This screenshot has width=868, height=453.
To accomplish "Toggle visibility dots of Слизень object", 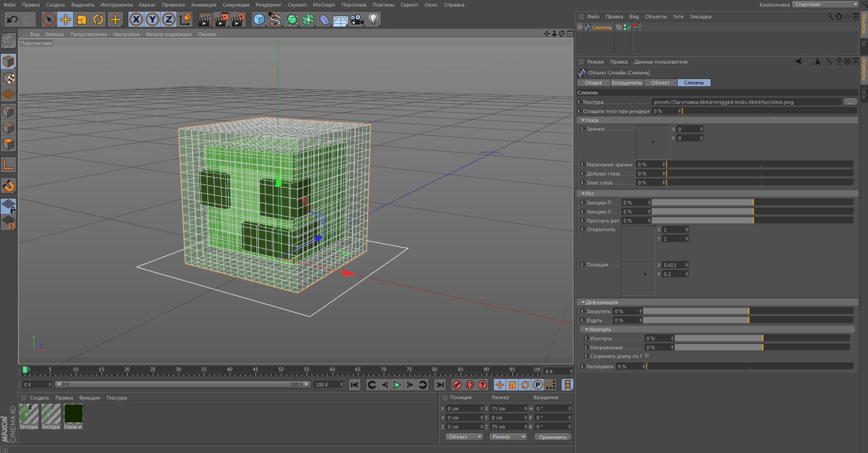I will click(x=624, y=27).
